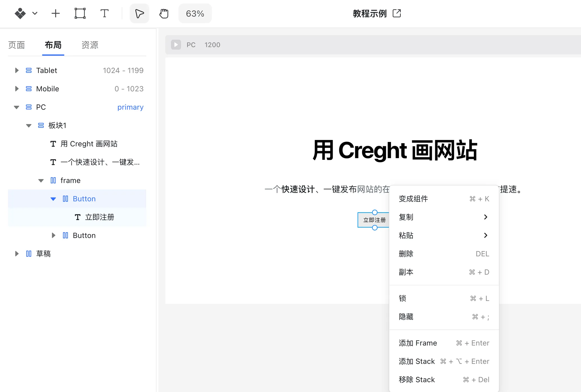Expand the 草稿 layer
Image resolution: width=581 pixels, height=392 pixels.
(x=17, y=254)
